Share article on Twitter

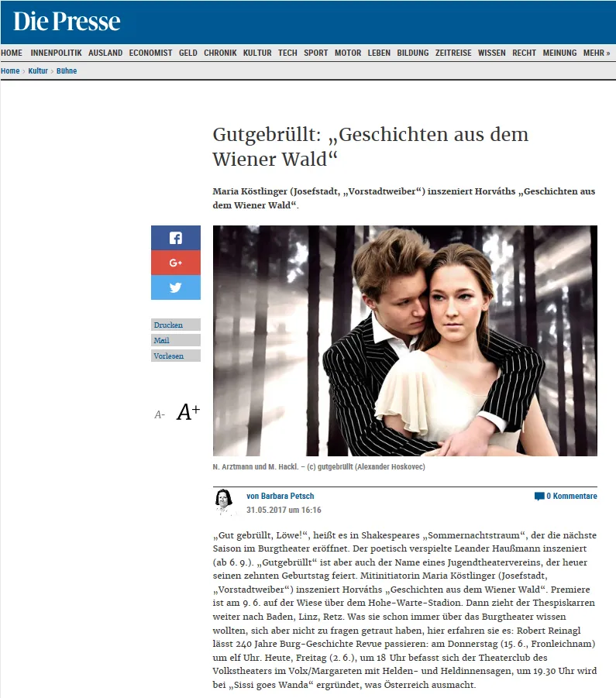point(176,287)
